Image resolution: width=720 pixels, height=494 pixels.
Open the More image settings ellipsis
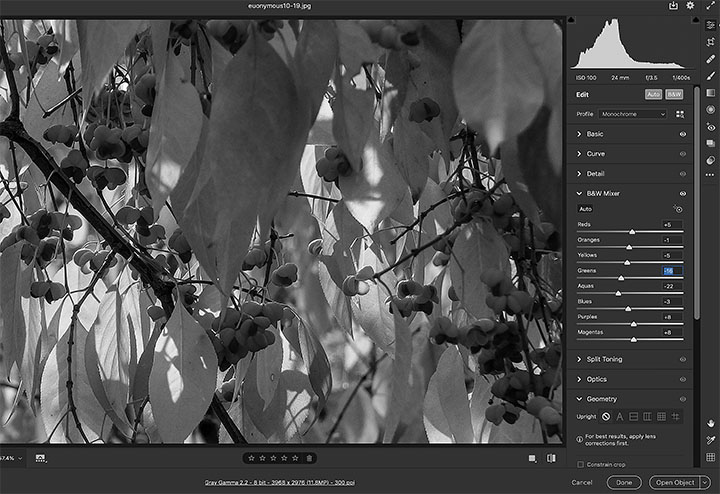pyautogui.click(x=710, y=175)
